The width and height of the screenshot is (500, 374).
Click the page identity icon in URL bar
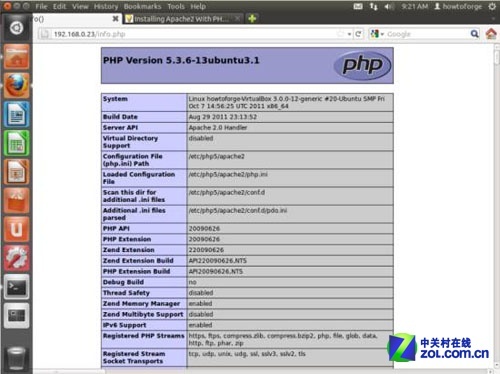tap(45, 34)
